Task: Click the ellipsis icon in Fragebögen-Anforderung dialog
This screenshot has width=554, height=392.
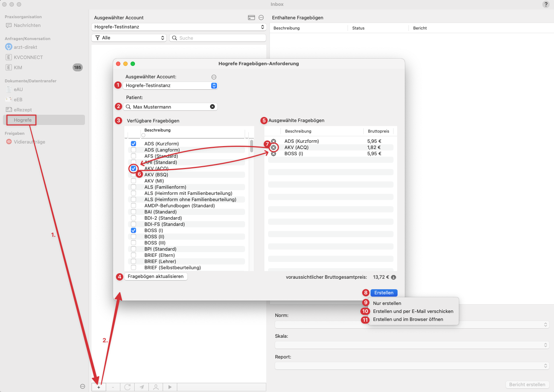Action: coord(214,77)
